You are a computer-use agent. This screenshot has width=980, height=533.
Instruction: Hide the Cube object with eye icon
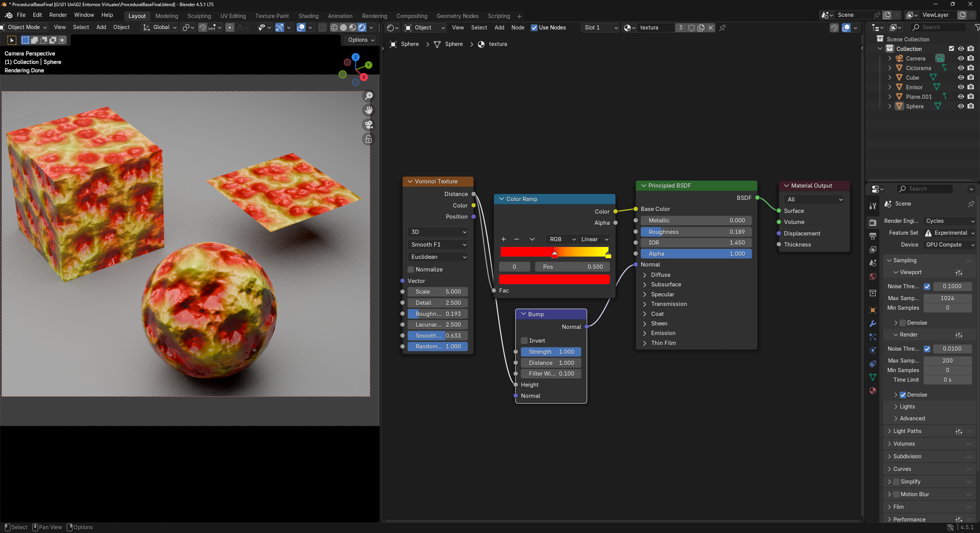tap(961, 77)
